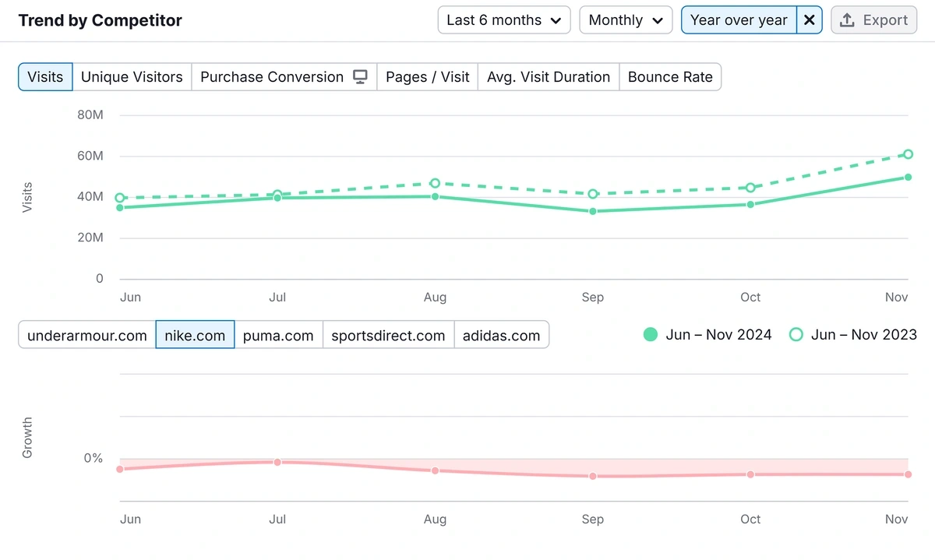The height and width of the screenshot is (560, 935).
Task: Pick sportsdirect.com competitor
Action: pos(388,336)
